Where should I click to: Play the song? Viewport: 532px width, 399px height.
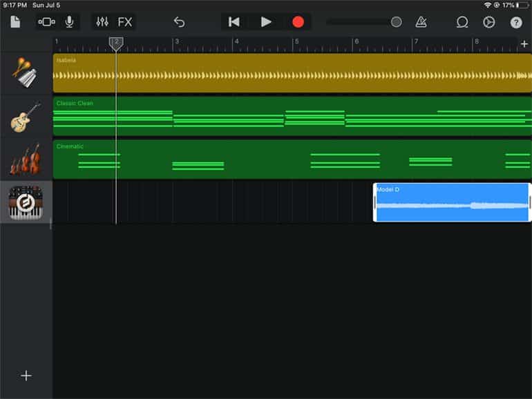click(x=266, y=22)
